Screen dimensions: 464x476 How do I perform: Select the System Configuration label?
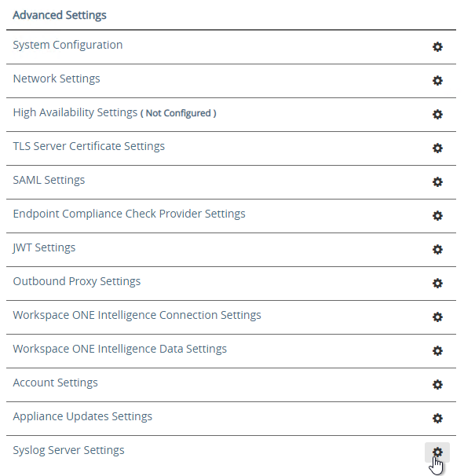click(x=68, y=46)
